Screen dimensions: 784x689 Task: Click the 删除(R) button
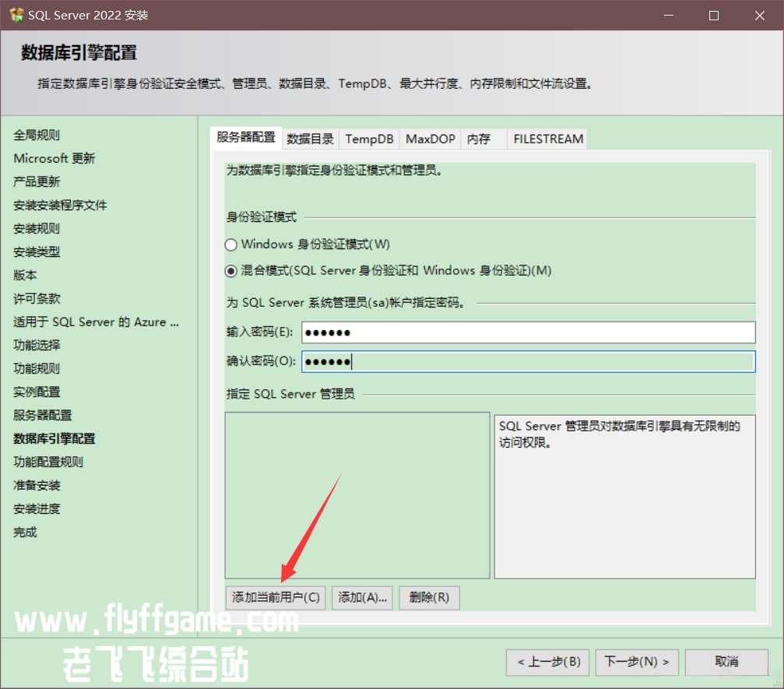[429, 597]
